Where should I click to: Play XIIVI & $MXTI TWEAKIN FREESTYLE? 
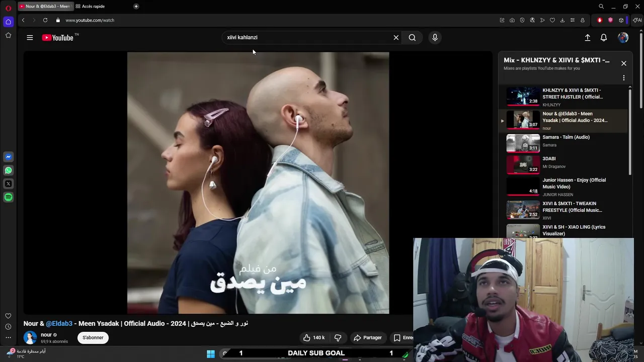click(563, 210)
